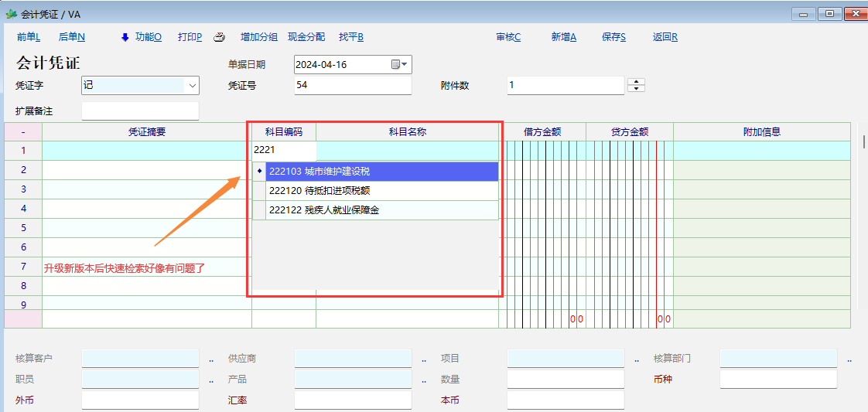The height and width of the screenshot is (412, 868).
Task: Click the 凭证号 field showing 54
Action: [352, 85]
